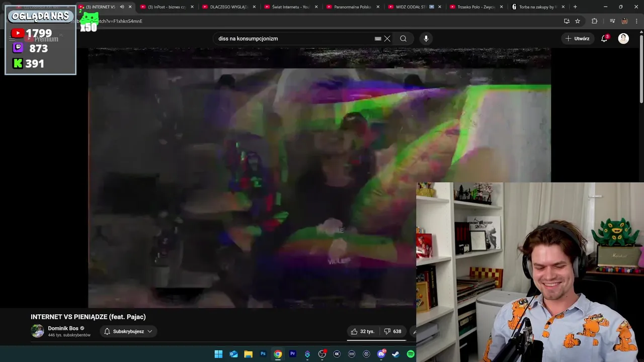Open Discord from the taskbar
Viewport: 644px width, 362px height.
pyautogui.click(x=381, y=354)
